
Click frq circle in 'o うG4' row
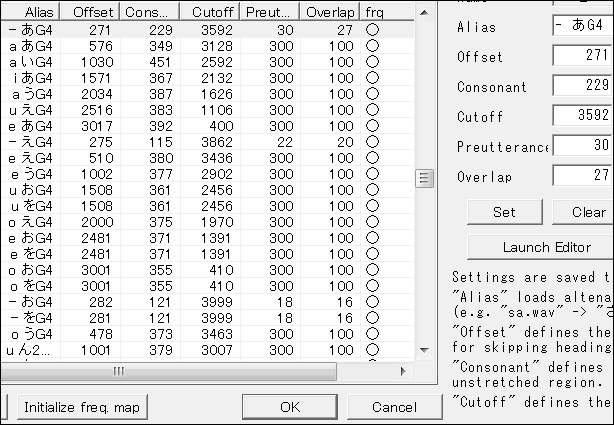[372, 334]
